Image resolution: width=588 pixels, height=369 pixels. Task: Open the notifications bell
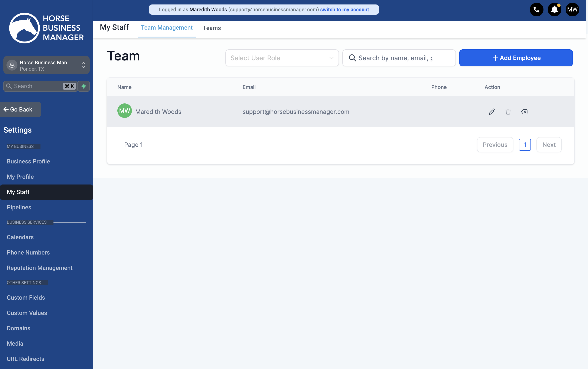point(554,10)
